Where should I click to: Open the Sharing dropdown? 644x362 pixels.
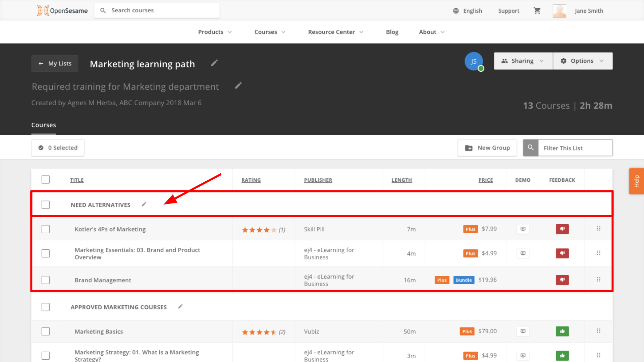tap(523, 61)
